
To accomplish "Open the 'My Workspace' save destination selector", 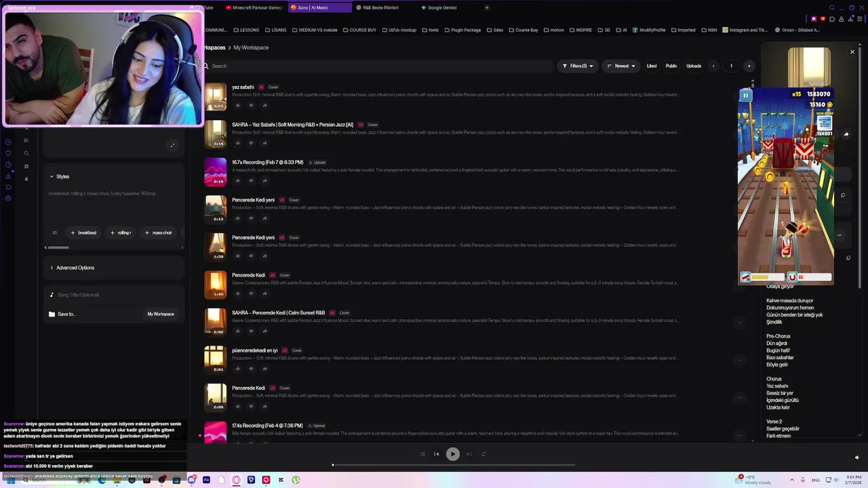I will pos(161,314).
